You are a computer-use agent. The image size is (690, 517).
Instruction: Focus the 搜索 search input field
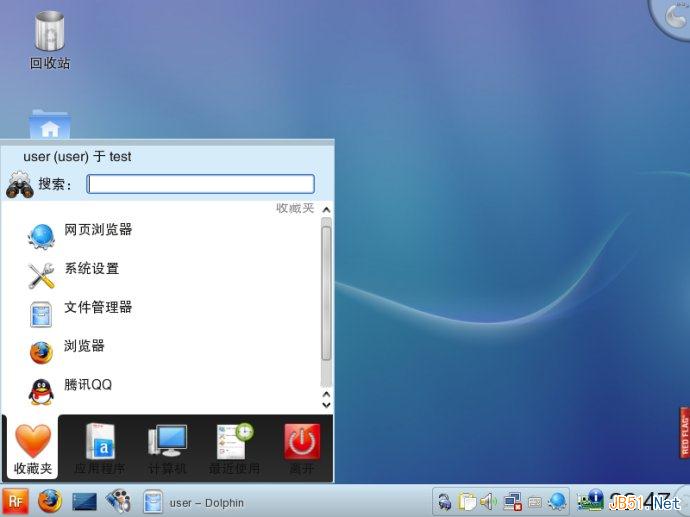[200, 184]
